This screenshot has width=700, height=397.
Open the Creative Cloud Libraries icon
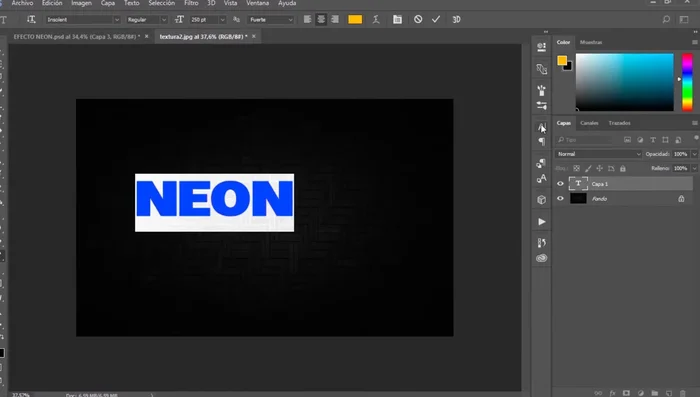(x=542, y=258)
